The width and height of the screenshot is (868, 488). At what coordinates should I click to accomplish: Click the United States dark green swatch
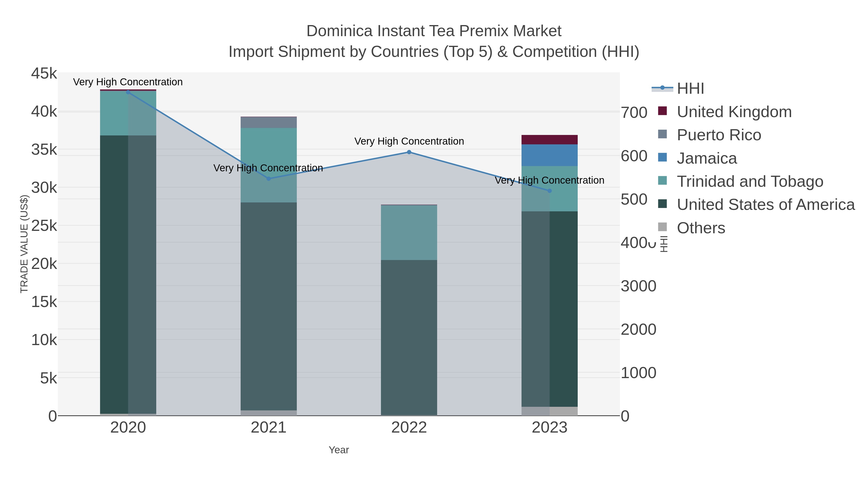663,204
